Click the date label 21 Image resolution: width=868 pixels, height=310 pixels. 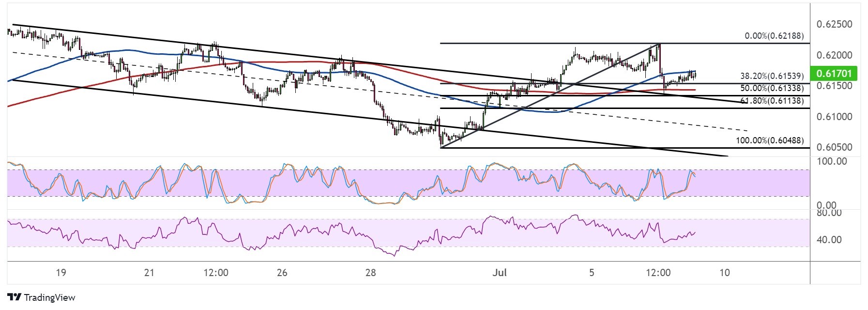tap(149, 273)
